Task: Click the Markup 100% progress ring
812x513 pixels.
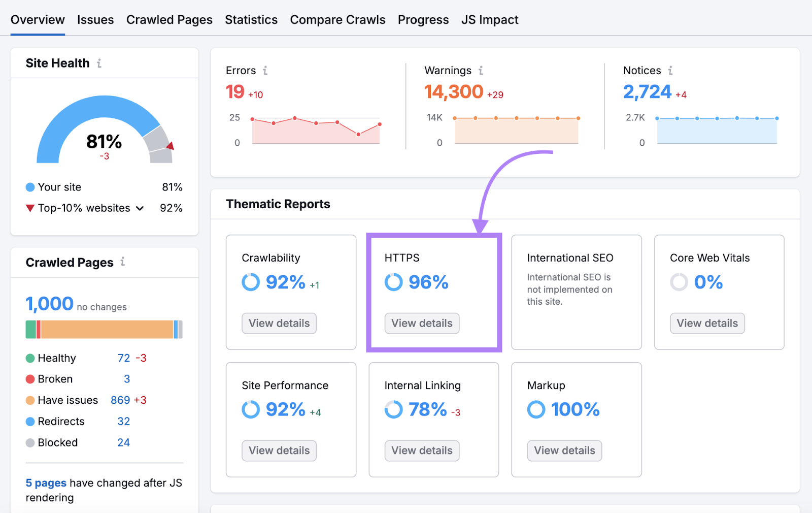Action: (x=536, y=409)
